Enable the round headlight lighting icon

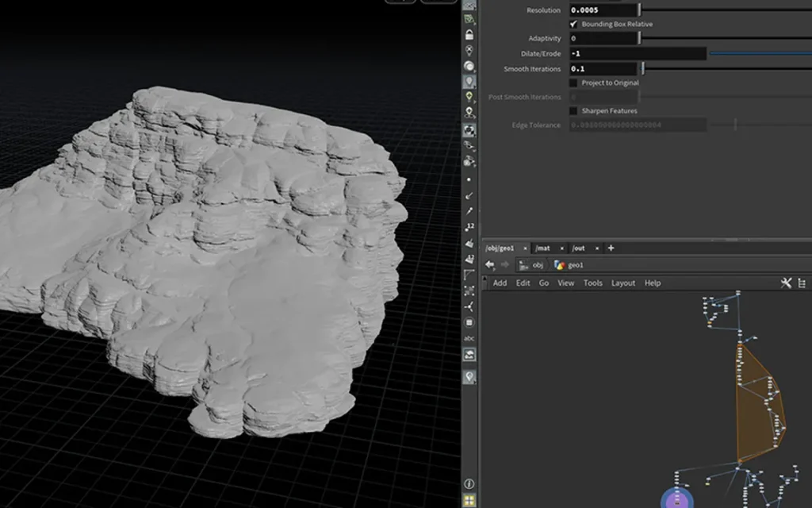point(469,66)
